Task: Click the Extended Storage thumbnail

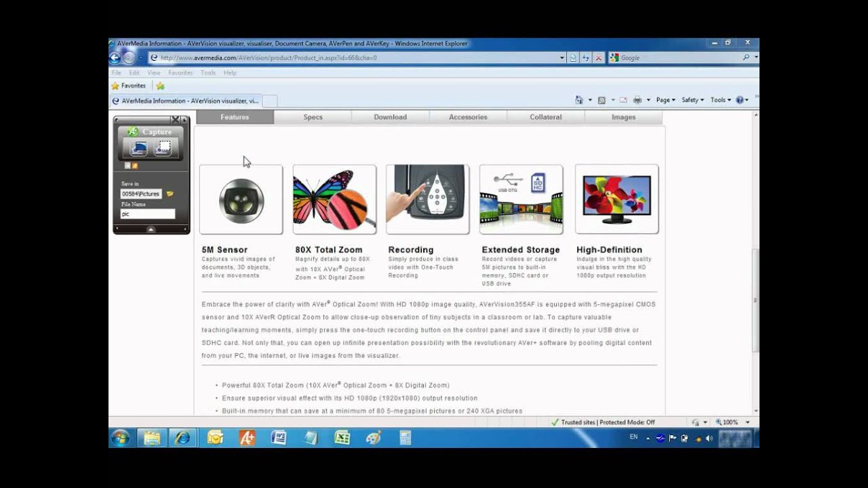Action: (521, 199)
